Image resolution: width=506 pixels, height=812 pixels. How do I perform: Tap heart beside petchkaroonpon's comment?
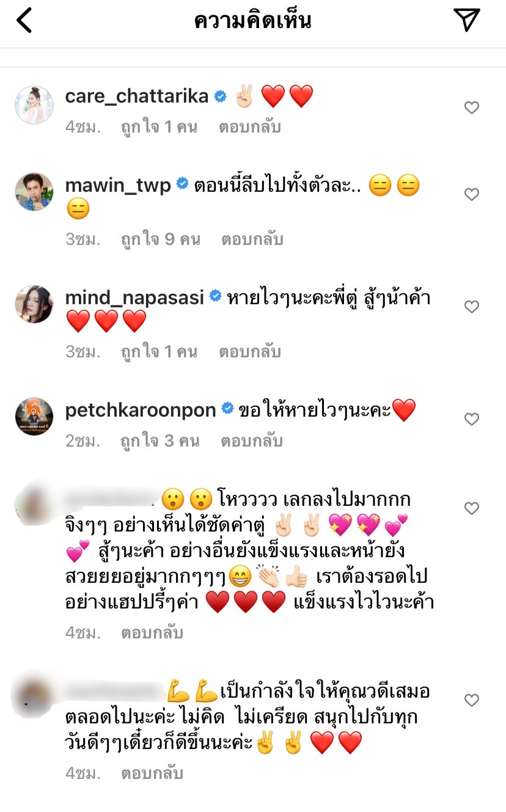[x=471, y=419]
